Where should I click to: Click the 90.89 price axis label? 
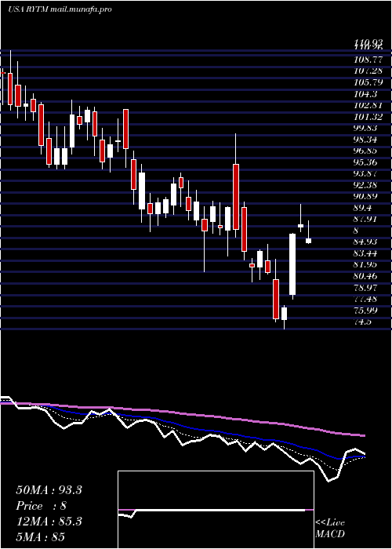[367, 196]
